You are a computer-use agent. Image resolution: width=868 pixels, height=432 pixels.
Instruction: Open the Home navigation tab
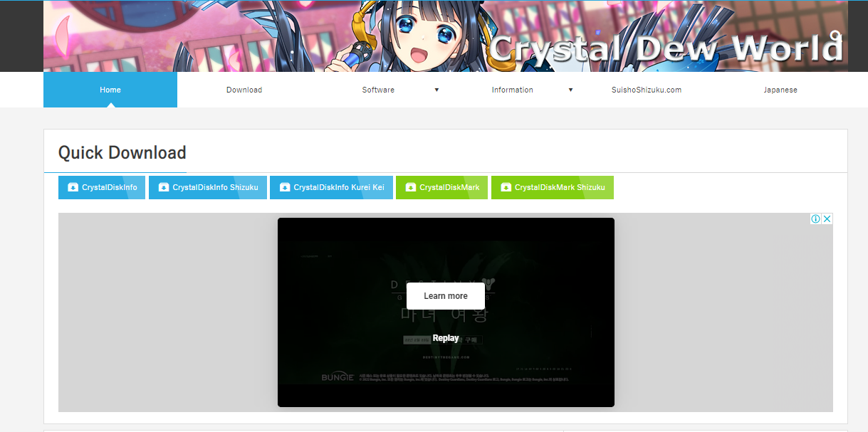pyautogui.click(x=110, y=90)
